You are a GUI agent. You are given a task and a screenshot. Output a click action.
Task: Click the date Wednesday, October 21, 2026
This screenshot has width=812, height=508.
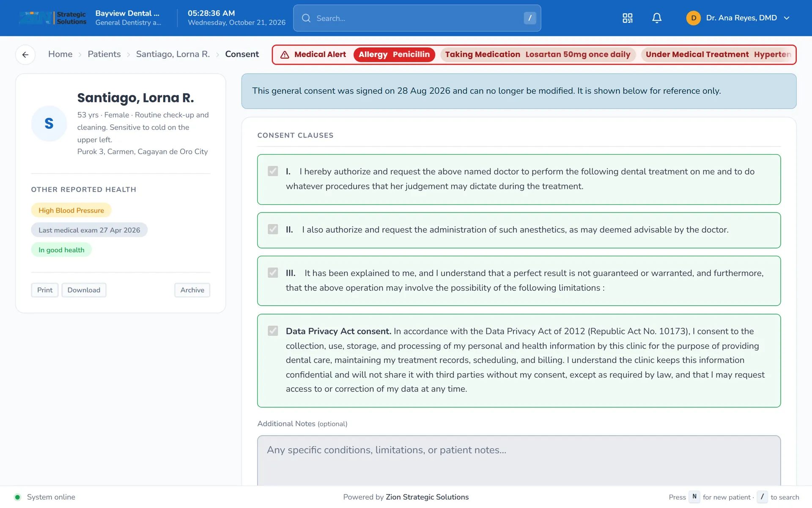[x=237, y=23]
